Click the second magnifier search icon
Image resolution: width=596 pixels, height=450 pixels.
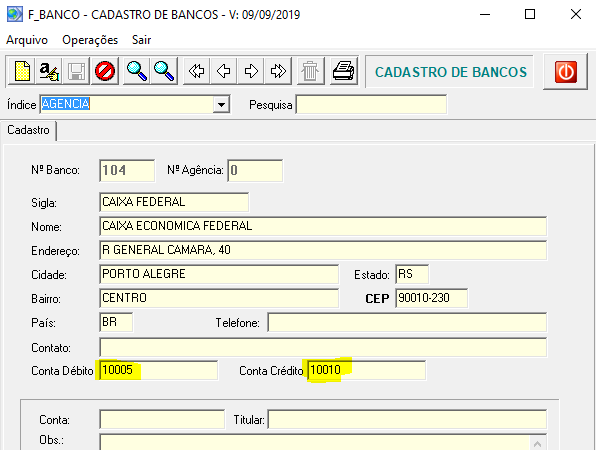(164, 71)
